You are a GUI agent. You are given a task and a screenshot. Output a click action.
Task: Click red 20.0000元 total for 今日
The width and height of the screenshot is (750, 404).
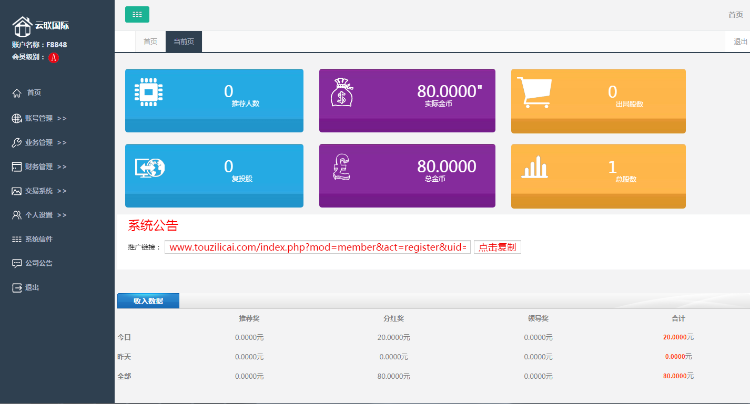coord(678,337)
